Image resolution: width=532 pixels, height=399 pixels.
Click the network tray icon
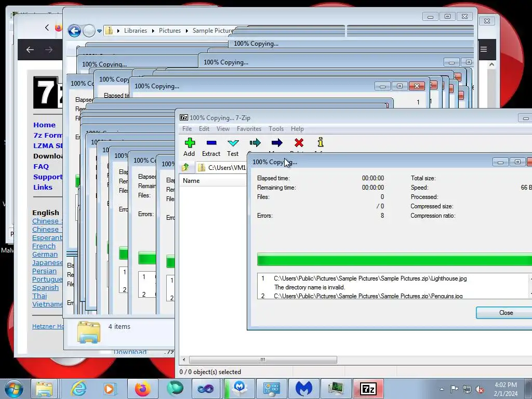(467, 389)
